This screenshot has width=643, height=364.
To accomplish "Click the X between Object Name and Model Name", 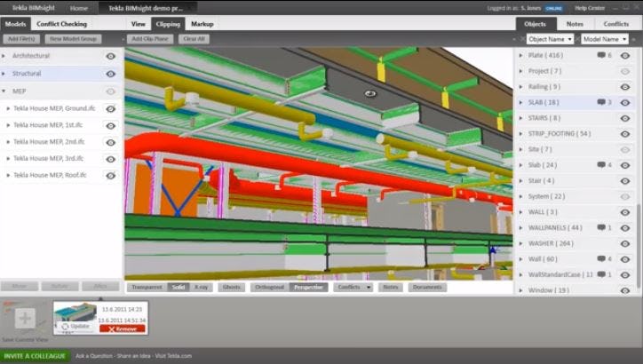I will [x=577, y=39].
